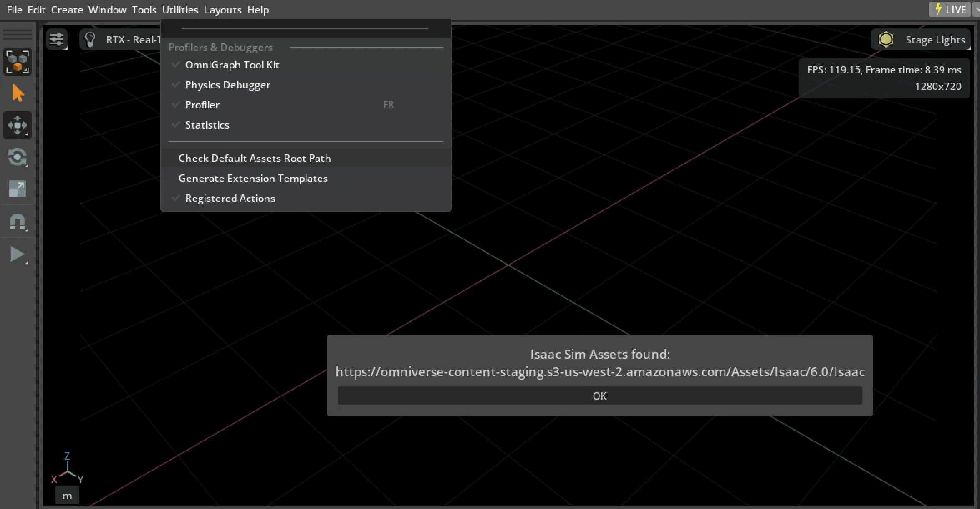Switch to the Rotate tool
The height and width of the screenshot is (509, 980).
click(18, 158)
